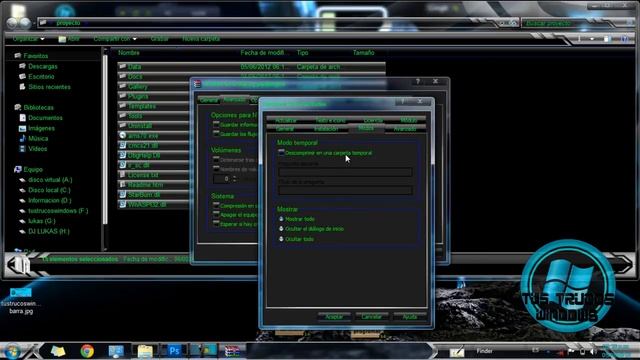Viewport: 640px width, 360px height.
Task: Select the Docs folder icon
Action: pyautogui.click(x=122, y=76)
